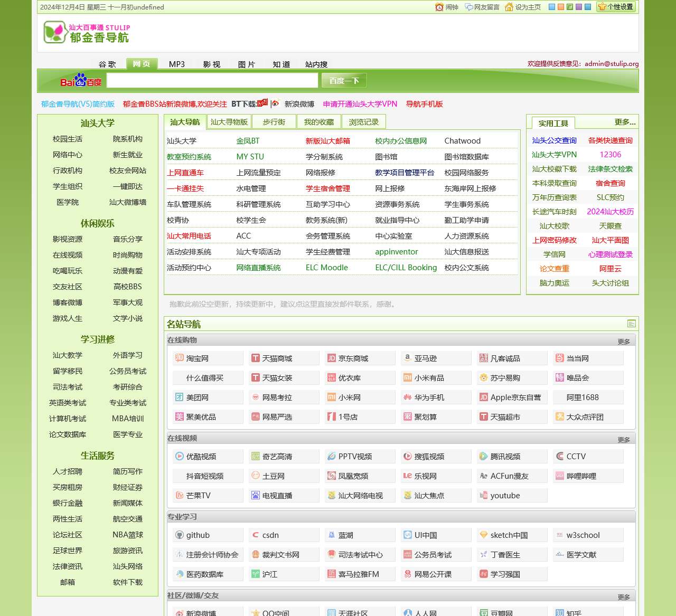
Task: Open the 当当网 icon
Action: 560,358
